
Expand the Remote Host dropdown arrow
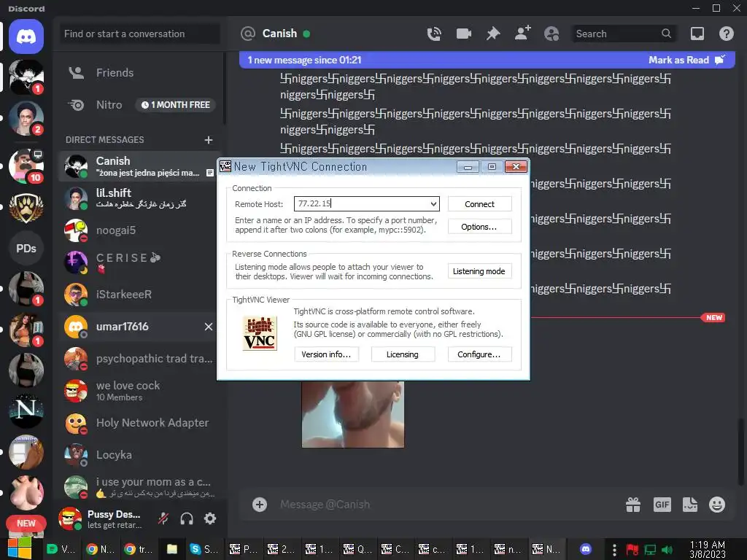click(x=433, y=204)
